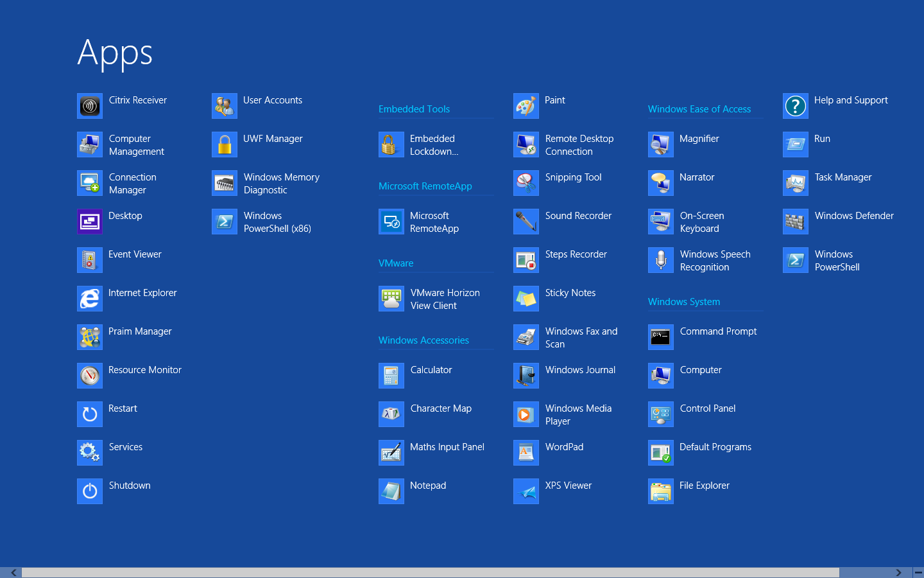This screenshot has height=578, width=924.
Task: Launch Microsoft RemoteApp icon
Action: point(391,222)
